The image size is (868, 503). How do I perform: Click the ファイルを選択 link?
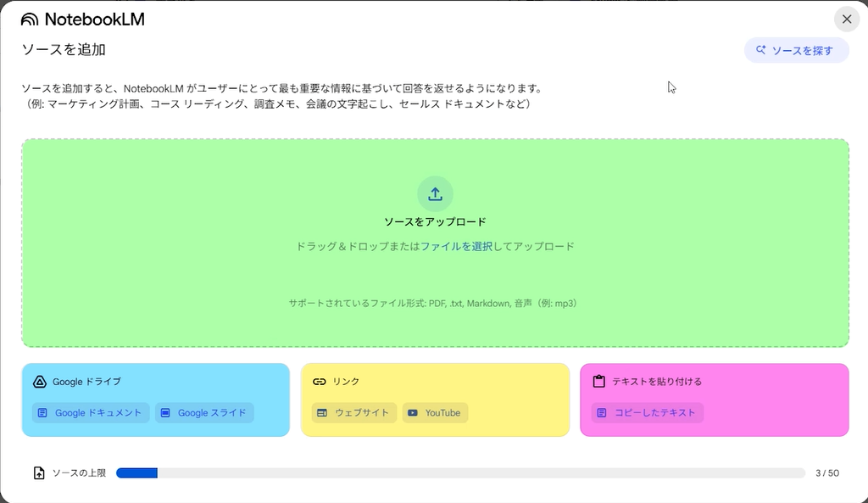[456, 247]
